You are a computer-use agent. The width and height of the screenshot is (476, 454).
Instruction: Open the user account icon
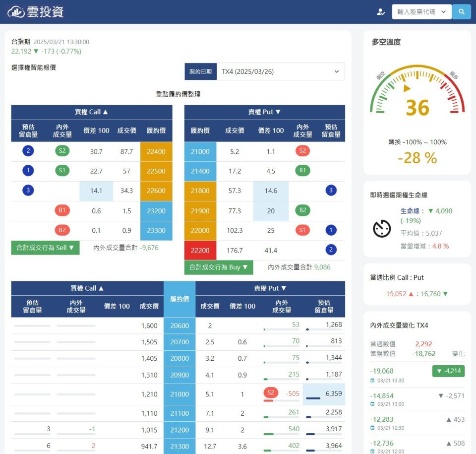click(381, 12)
